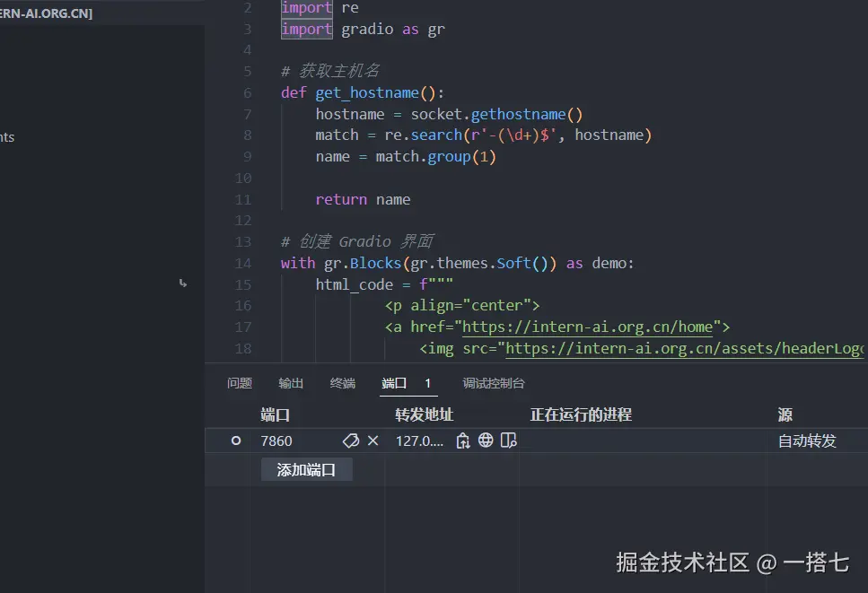The image size is (868, 593).
Task: Click the re.search call on line 8
Action: tap(518, 135)
